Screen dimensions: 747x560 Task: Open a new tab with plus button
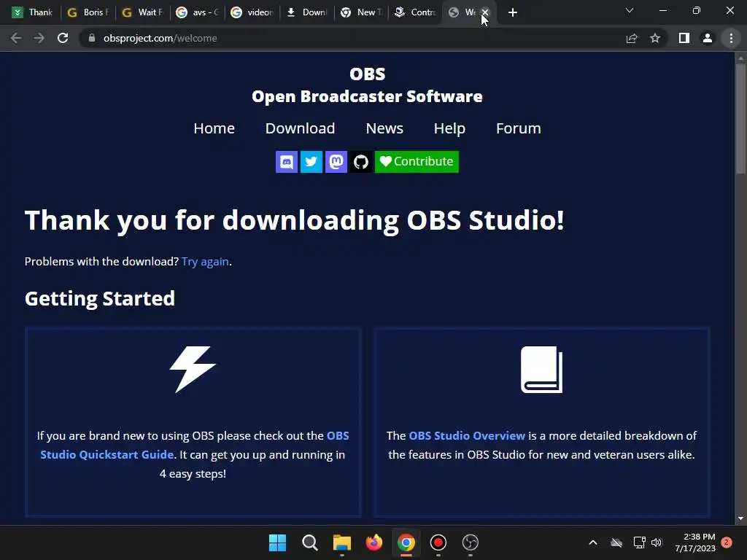tap(513, 12)
